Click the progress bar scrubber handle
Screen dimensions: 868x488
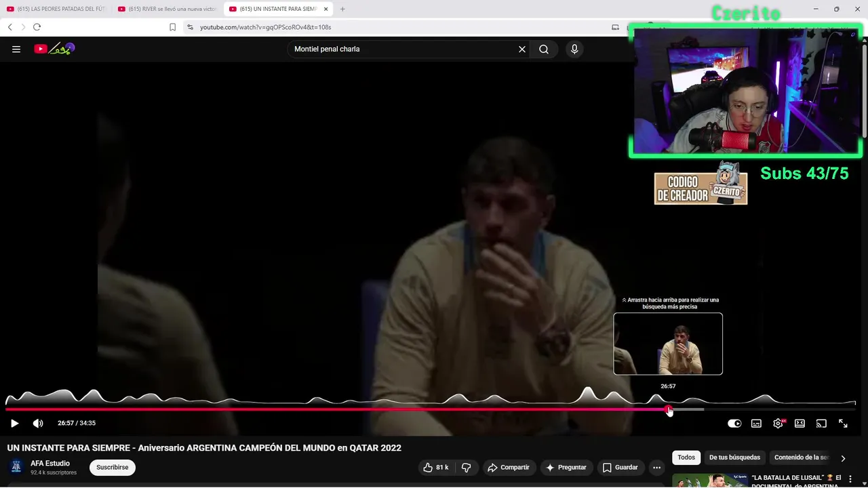click(669, 409)
